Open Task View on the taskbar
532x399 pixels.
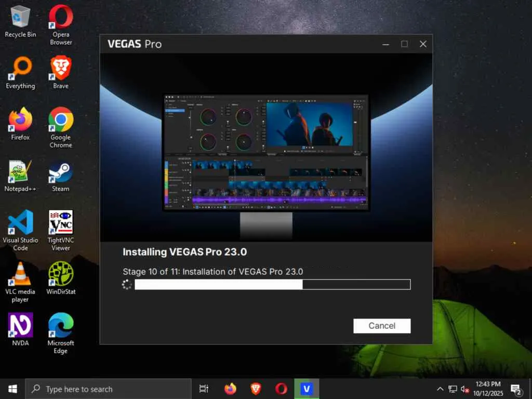204,389
